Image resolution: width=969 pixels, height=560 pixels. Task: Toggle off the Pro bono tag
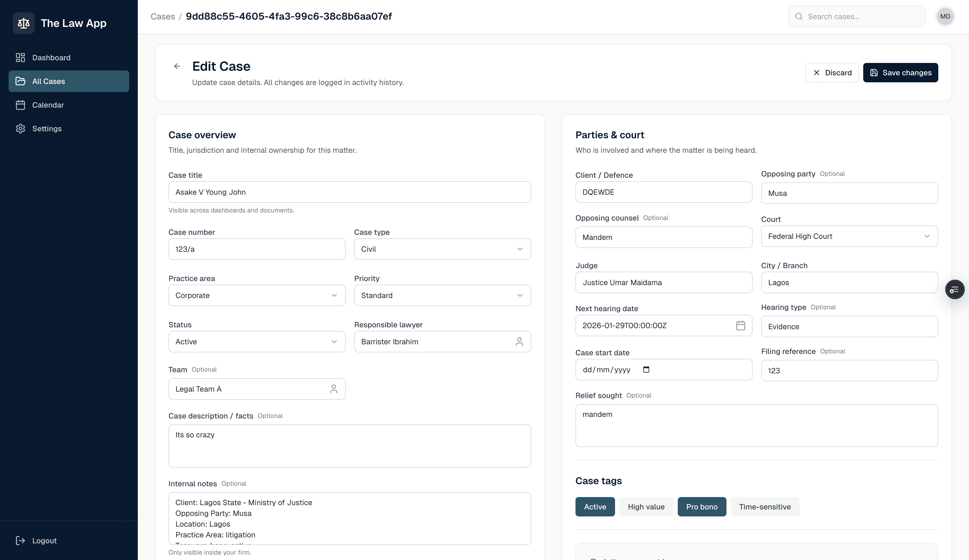[x=701, y=506]
